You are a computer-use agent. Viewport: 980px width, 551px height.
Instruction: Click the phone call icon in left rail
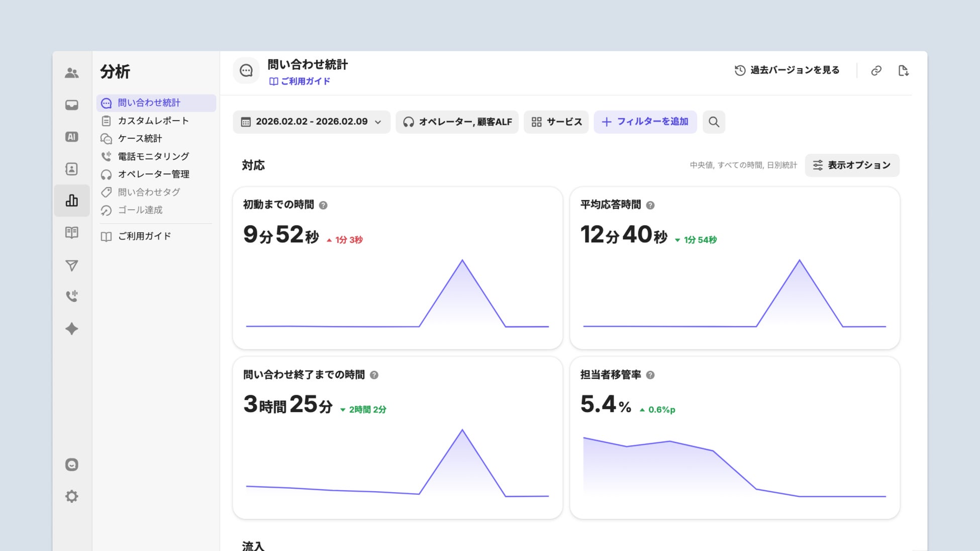click(x=72, y=296)
